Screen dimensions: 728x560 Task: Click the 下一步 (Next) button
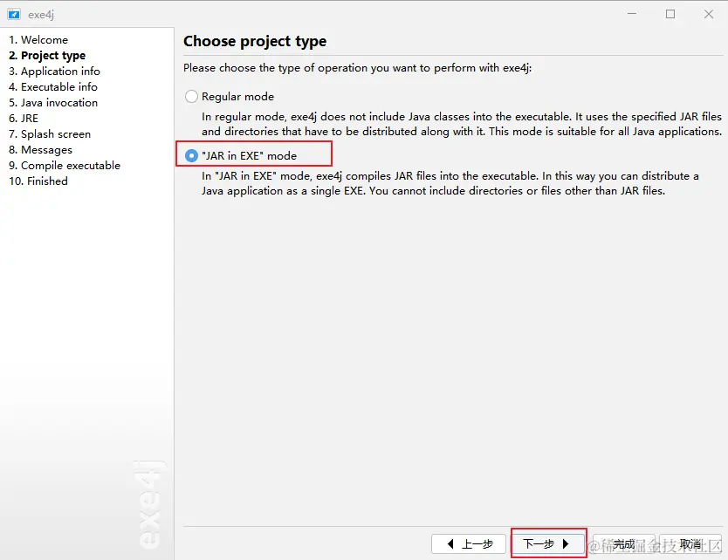(548, 543)
